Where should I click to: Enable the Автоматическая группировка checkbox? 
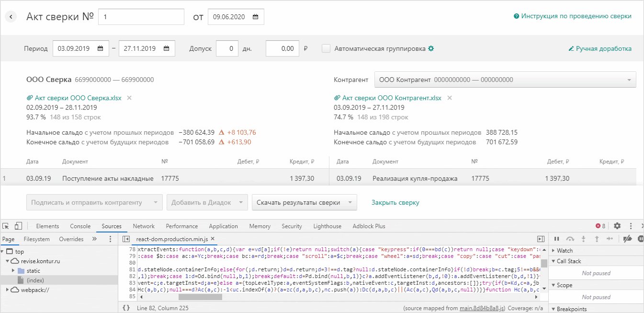pos(326,48)
